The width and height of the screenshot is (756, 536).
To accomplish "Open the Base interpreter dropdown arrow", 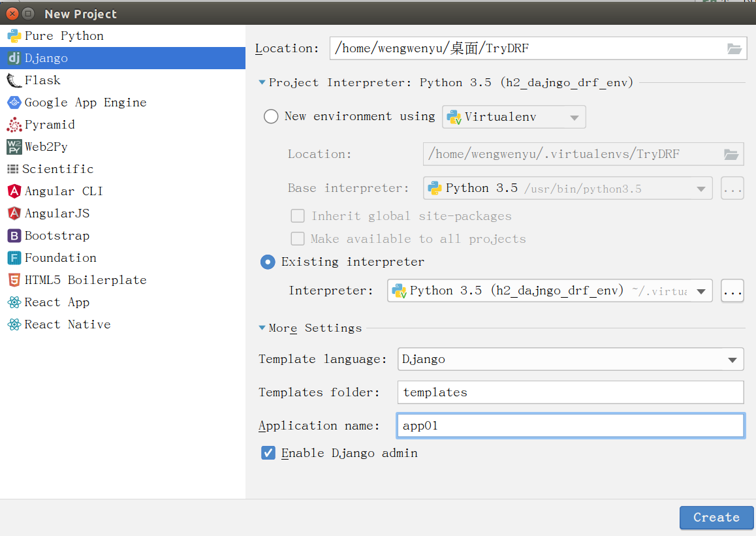I will pyautogui.click(x=701, y=189).
